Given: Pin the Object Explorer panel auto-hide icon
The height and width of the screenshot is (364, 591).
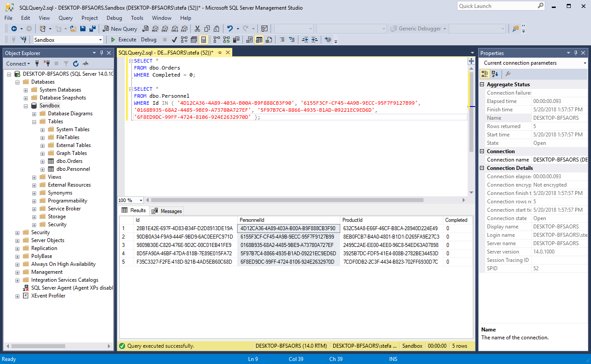Looking at the screenshot, I should point(101,53).
